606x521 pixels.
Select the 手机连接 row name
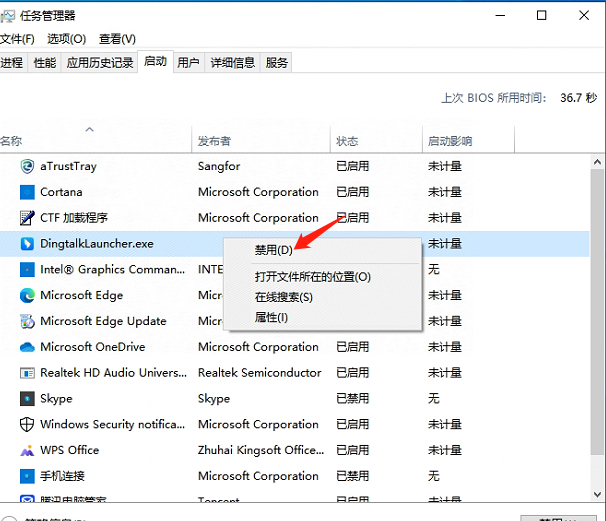pyautogui.click(x=62, y=476)
